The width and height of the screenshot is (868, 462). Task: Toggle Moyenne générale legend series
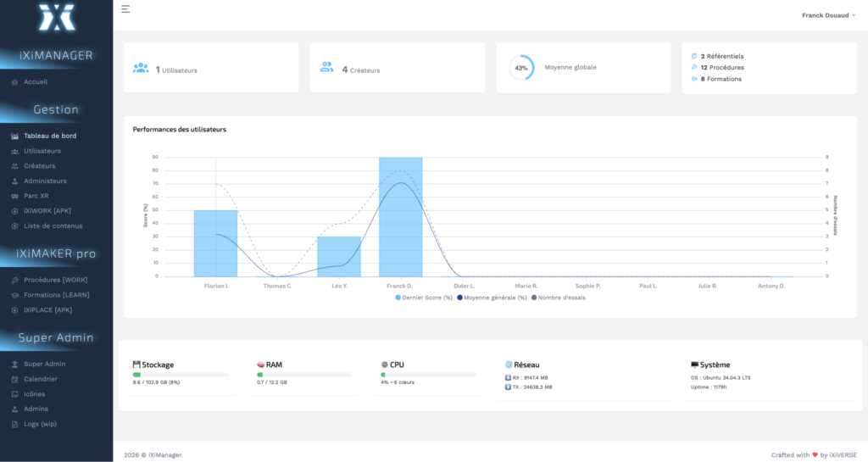(492, 298)
